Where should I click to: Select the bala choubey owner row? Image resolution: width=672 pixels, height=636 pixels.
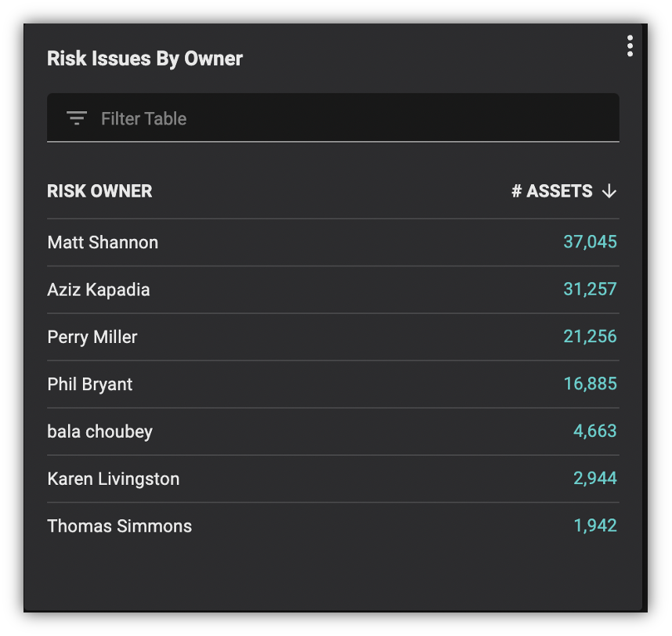[333, 432]
